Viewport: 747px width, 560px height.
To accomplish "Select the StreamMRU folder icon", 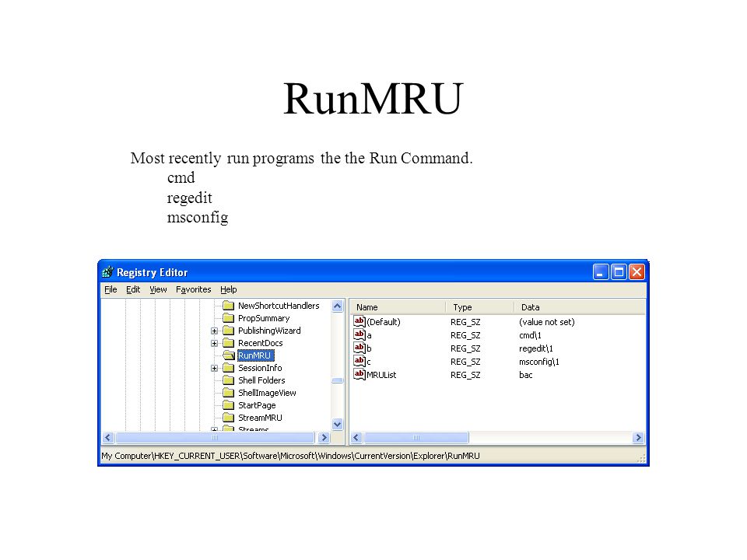I will (x=229, y=418).
